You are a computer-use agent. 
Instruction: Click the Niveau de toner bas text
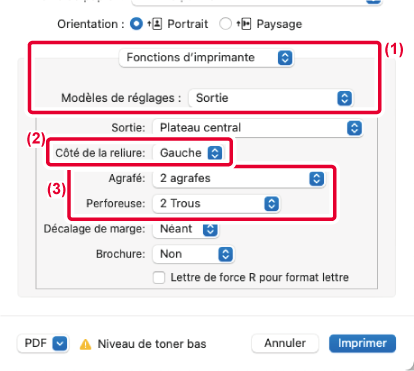click(152, 344)
